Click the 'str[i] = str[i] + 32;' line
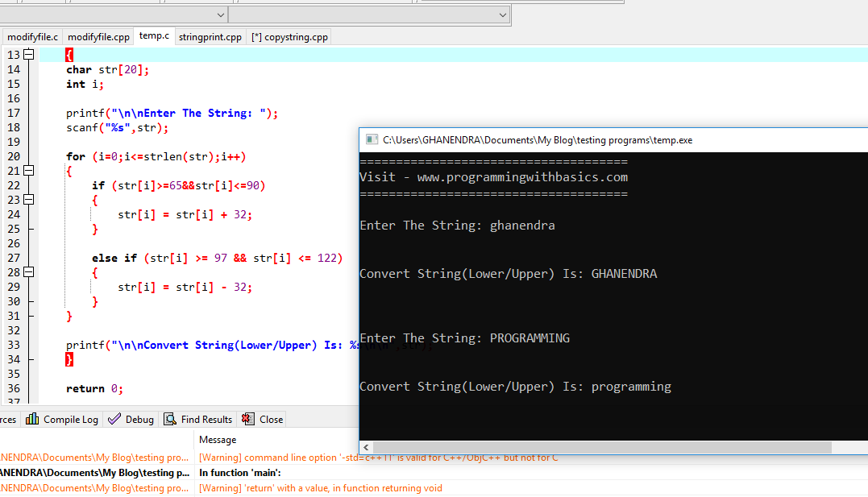This screenshot has height=497, width=868. click(x=185, y=215)
